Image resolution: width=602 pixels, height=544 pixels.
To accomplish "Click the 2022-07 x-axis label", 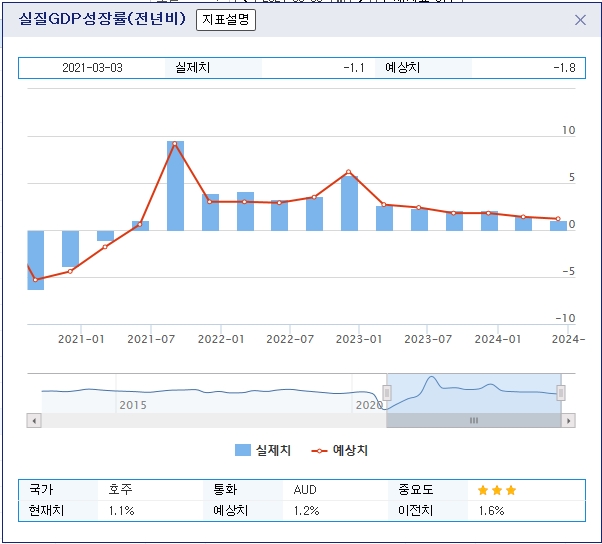I will [290, 339].
